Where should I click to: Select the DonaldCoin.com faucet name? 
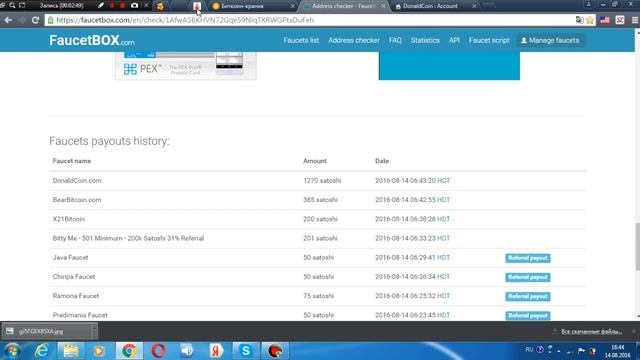(77, 180)
